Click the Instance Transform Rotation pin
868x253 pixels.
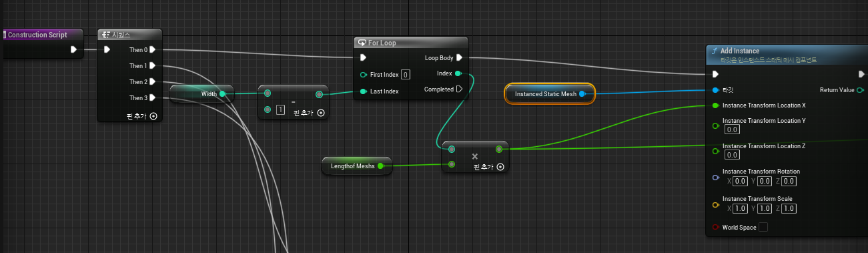coord(716,177)
